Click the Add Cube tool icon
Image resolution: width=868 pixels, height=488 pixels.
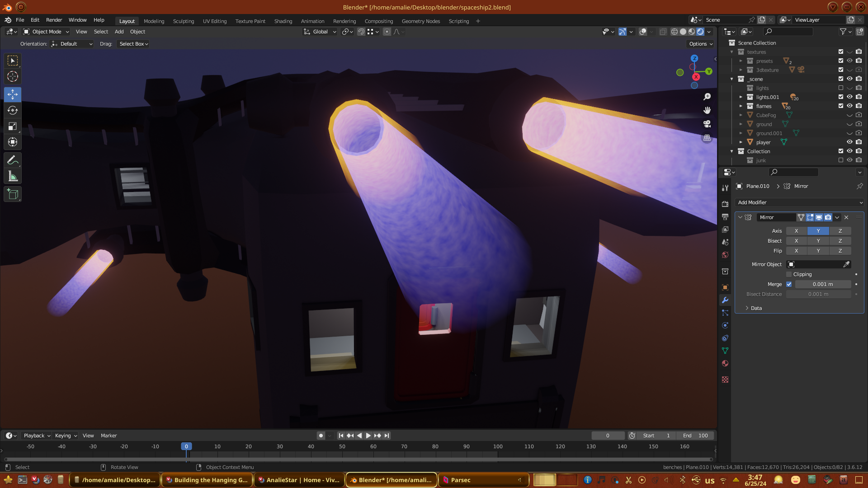tap(13, 195)
